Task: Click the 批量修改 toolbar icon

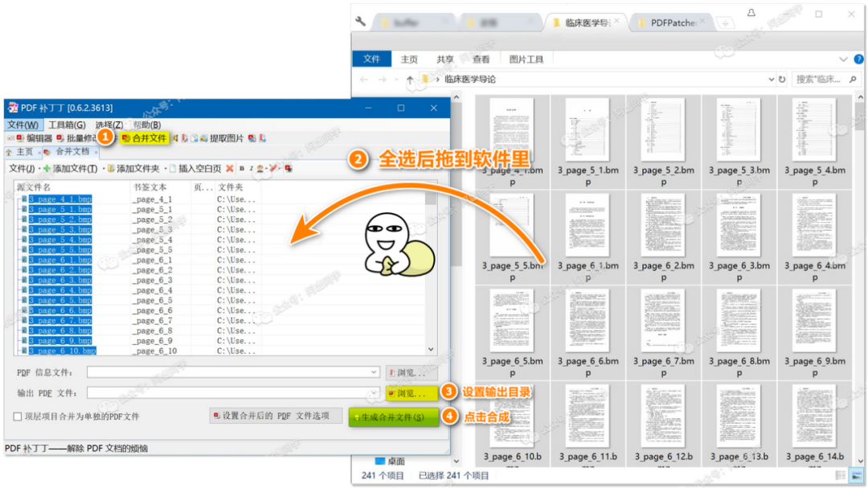Action: [x=59, y=138]
